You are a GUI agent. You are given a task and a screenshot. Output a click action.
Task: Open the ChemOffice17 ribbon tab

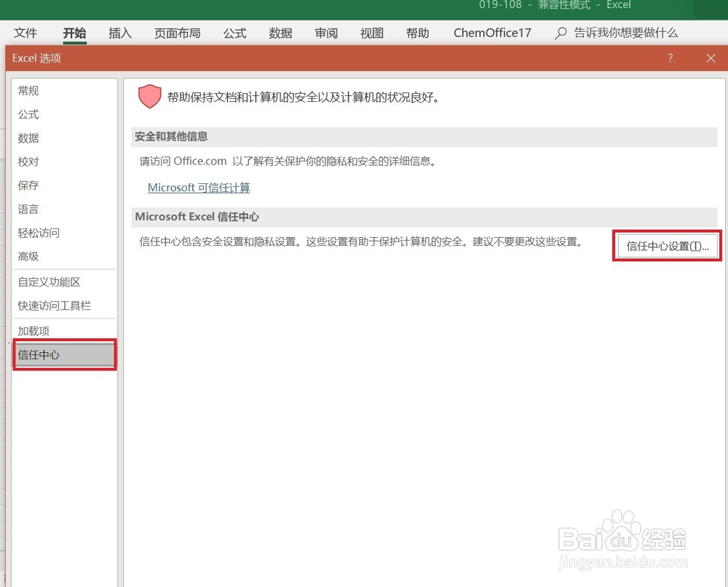[492, 33]
